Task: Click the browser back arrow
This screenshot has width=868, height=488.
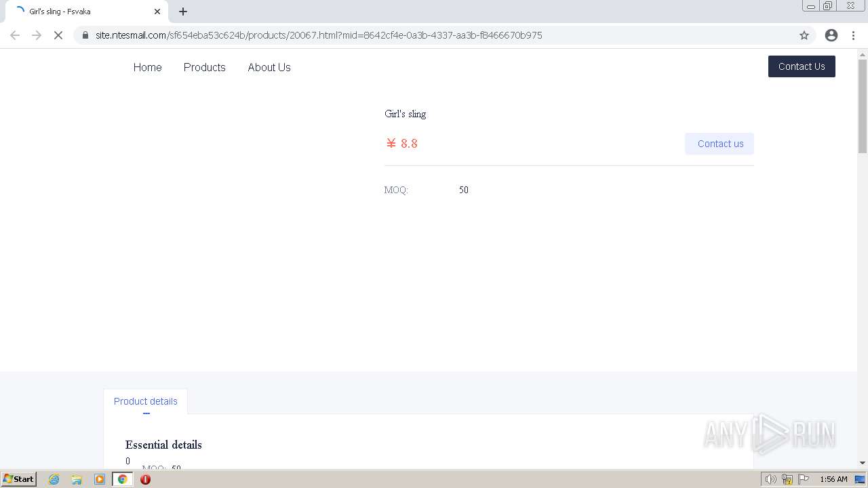Action: click(15, 35)
